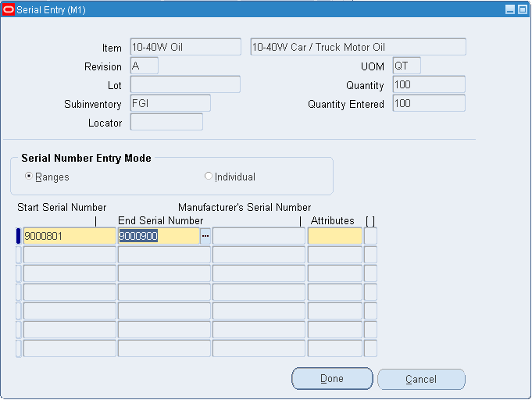Click third row End Serial Number field
The width and height of the screenshot is (532, 400).
pyautogui.click(x=164, y=273)
